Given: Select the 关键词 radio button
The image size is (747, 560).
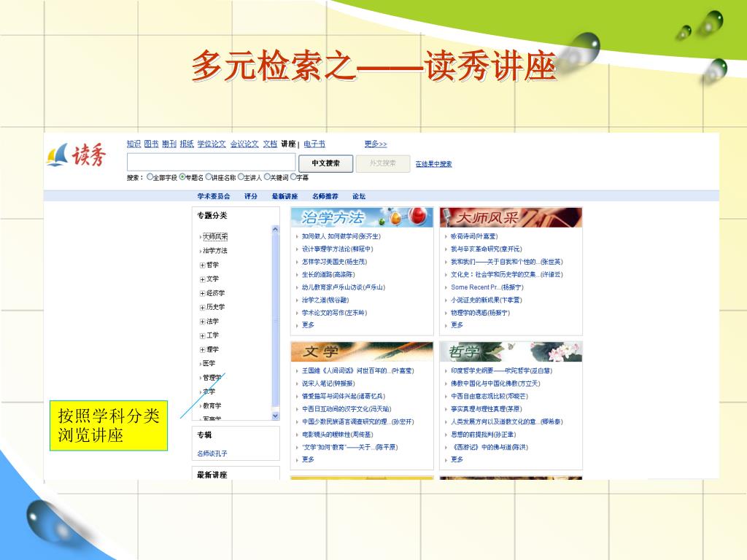Looking at the screenshot, I should coord(267,177).
